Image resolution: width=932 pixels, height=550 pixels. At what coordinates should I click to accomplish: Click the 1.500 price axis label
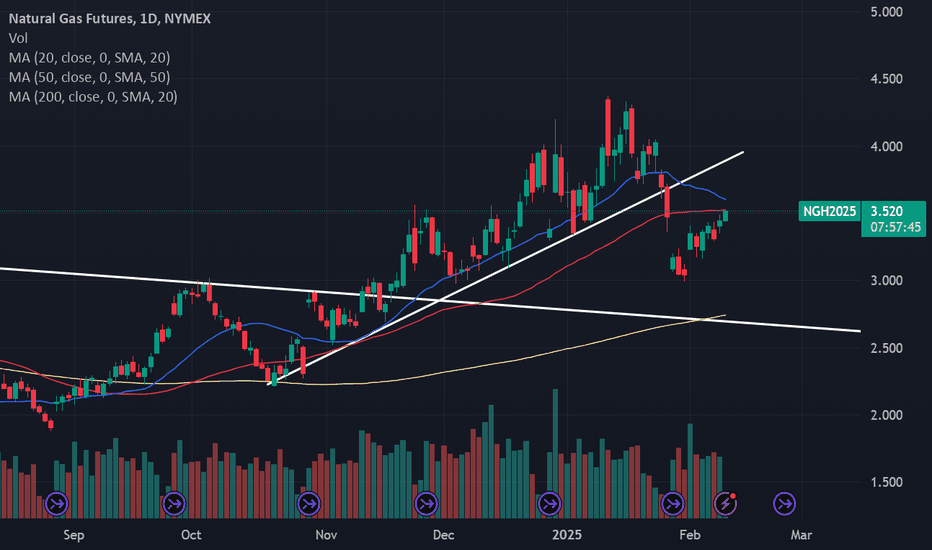(x=886, y=482)
